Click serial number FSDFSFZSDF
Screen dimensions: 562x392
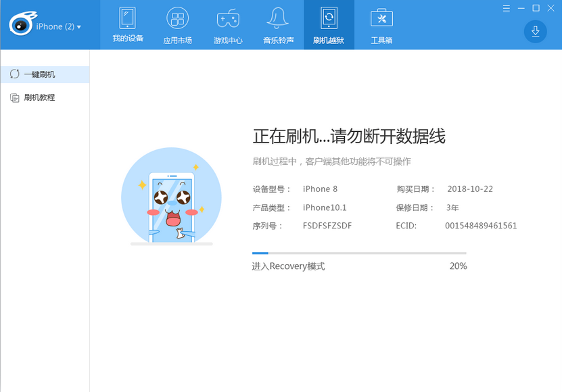[x=327, y=226]
